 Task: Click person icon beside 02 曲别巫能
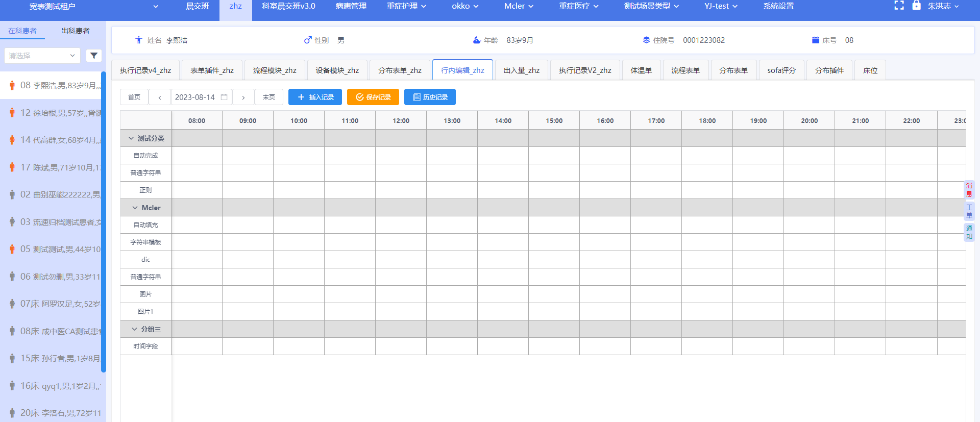(12, 194)
